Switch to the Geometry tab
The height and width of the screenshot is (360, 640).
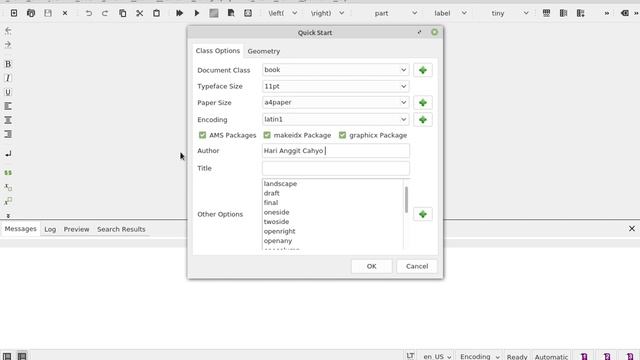[264, 51]
